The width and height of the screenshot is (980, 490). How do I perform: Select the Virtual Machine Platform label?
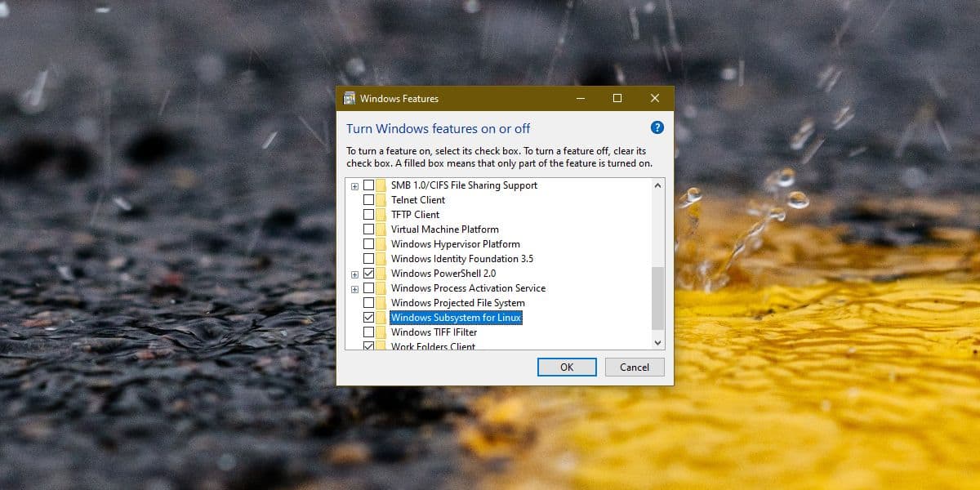click(445, 229)
